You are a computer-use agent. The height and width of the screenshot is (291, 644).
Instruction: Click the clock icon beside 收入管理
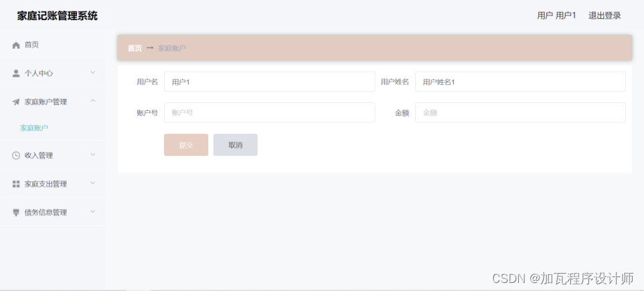point(16,156)
